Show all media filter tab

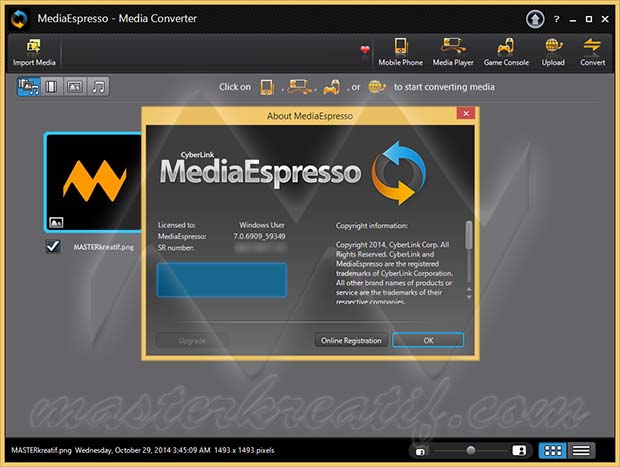pos(28,87)
